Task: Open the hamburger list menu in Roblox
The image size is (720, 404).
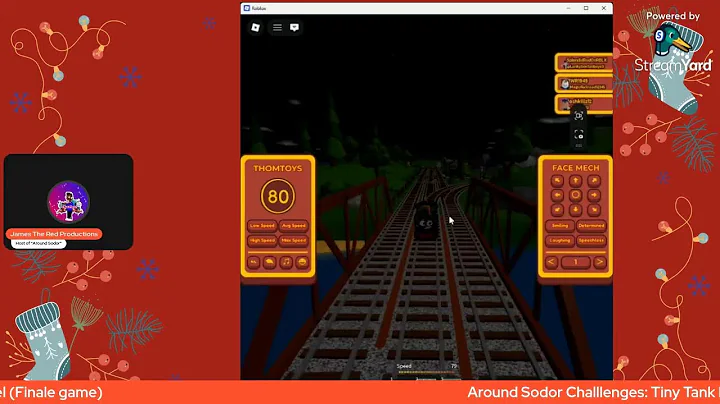Action: click(277, 28)
